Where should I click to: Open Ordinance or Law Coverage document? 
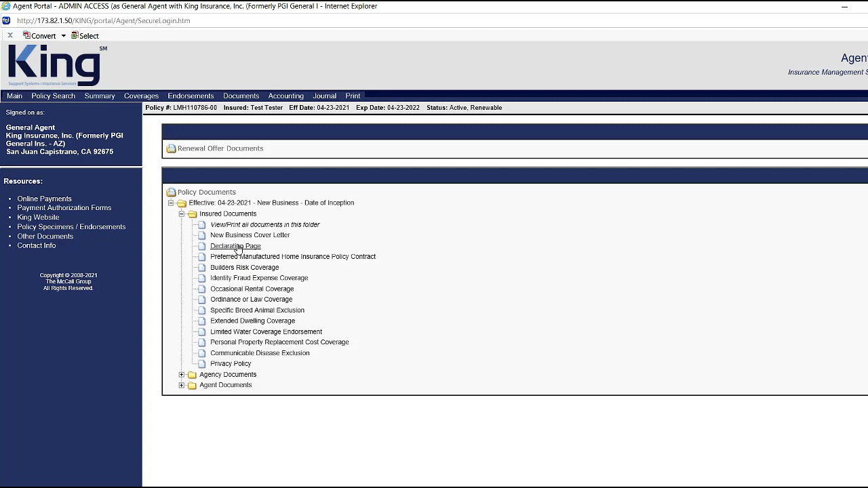pyautogui.click(x=251, y=299)
